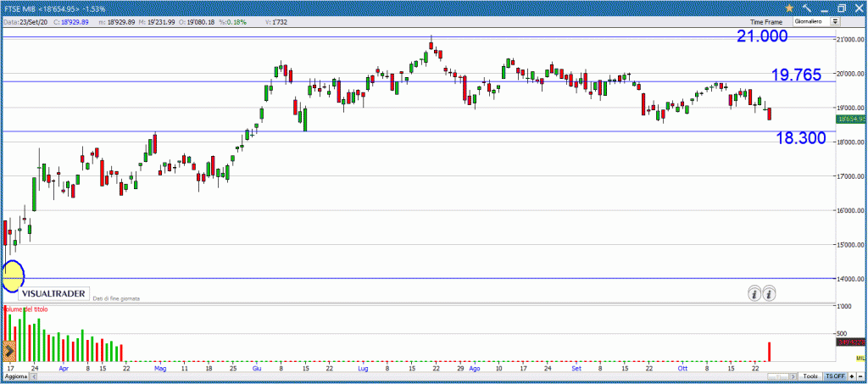Click the 19.765 level label

coord(797,75)
